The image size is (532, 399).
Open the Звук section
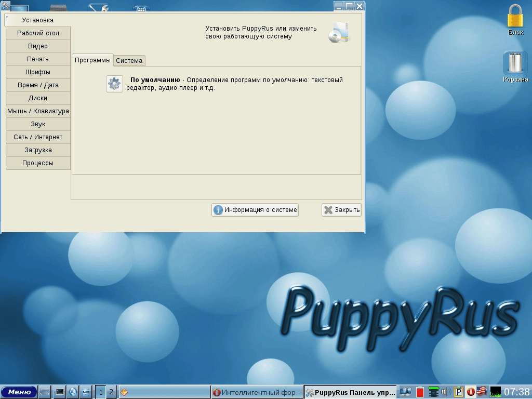click(38, 124)
